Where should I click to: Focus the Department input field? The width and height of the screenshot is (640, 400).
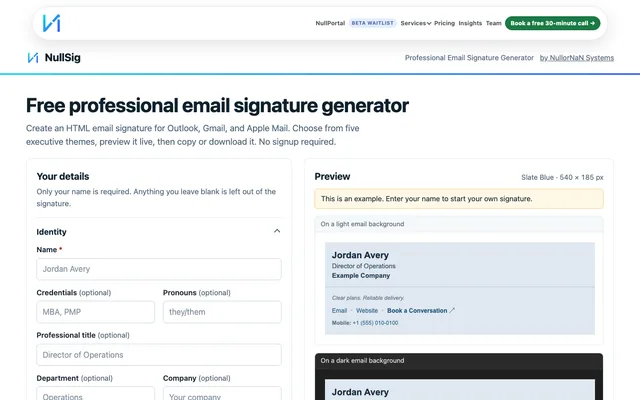point(96,393)
